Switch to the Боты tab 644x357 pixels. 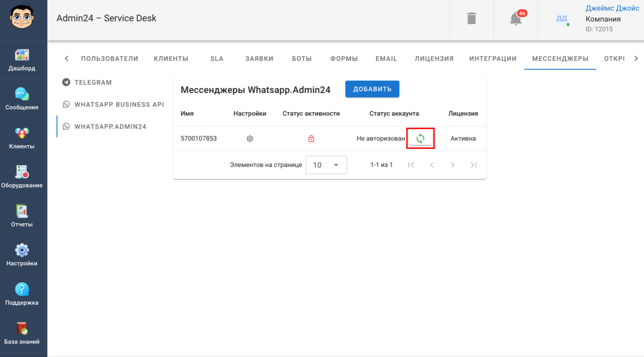point(302,59)
